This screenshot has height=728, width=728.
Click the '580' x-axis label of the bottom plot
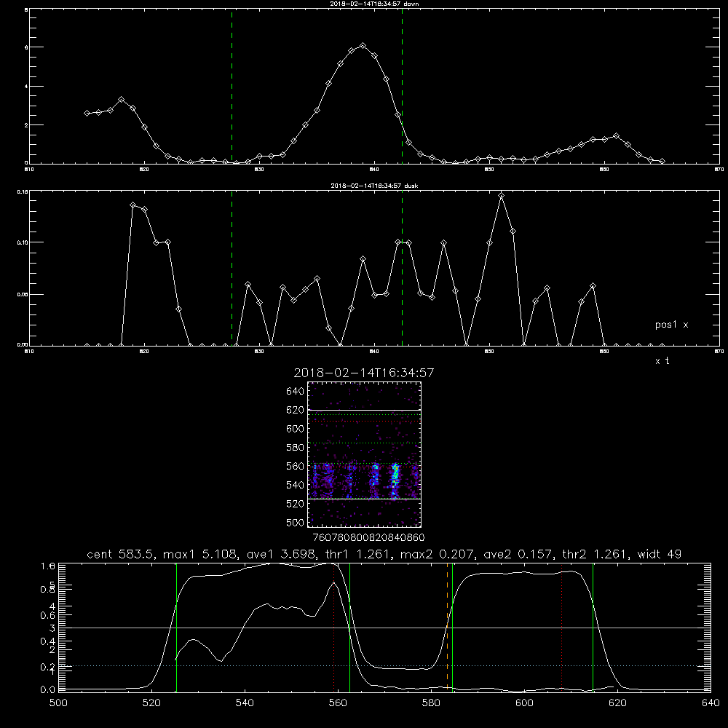tap(431, 703)
